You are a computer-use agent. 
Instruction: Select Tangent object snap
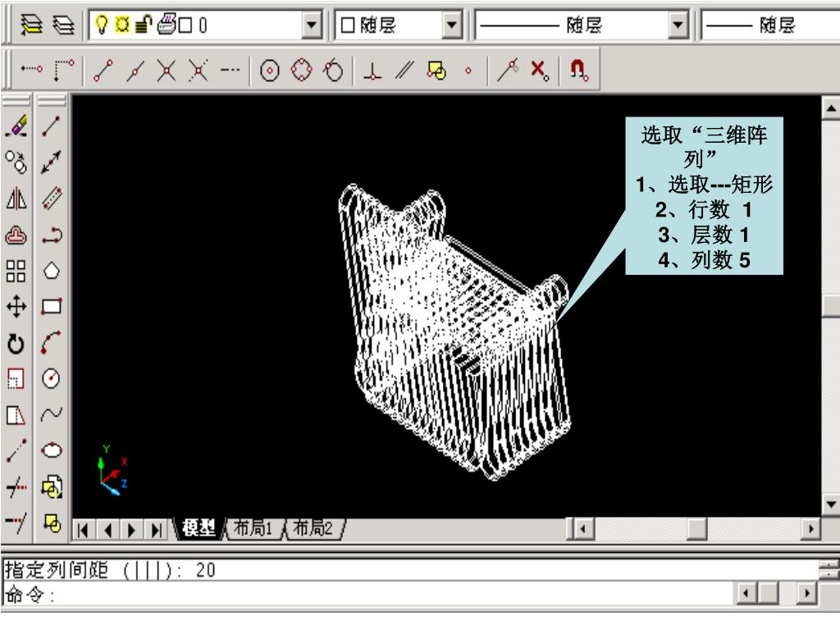click(333, 70)
